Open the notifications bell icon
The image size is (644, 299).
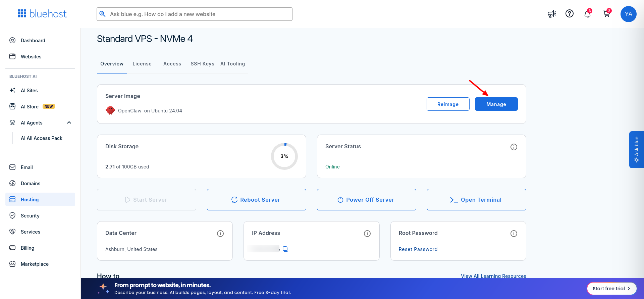[x=587, y=14]
